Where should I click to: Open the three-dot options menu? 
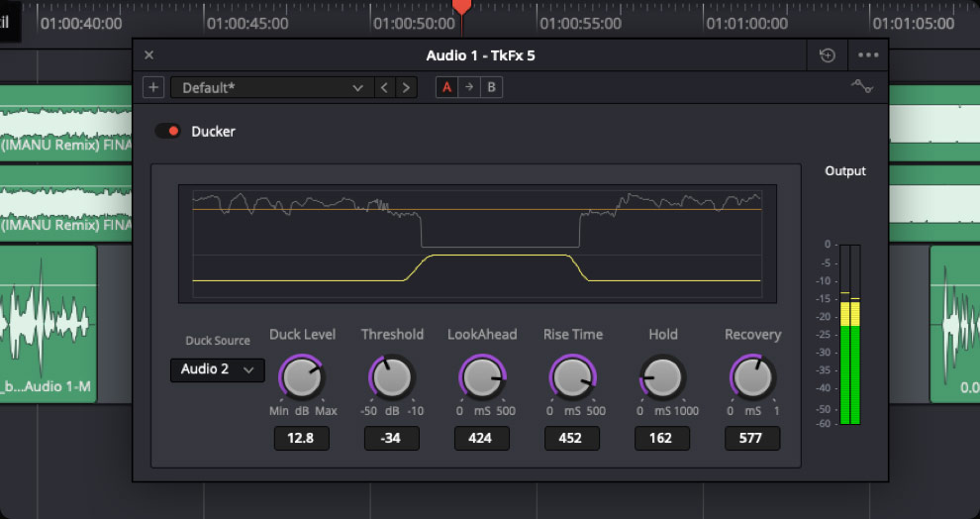click(x=868, y=55)
